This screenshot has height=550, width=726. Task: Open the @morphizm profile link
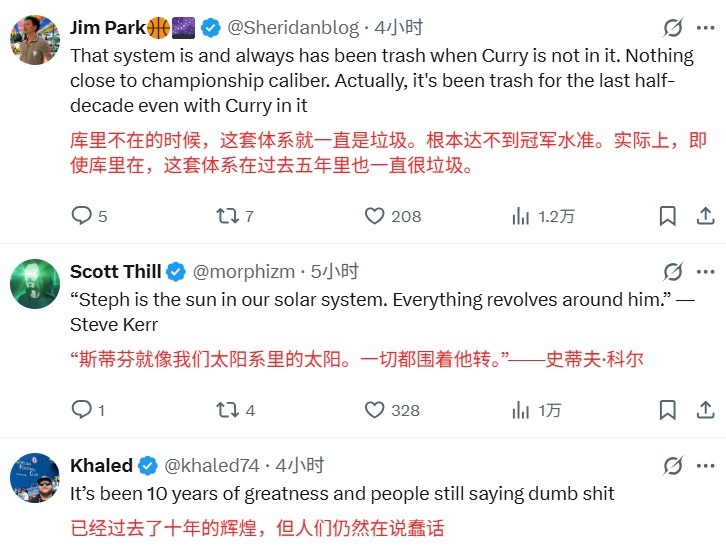[246, 272]
